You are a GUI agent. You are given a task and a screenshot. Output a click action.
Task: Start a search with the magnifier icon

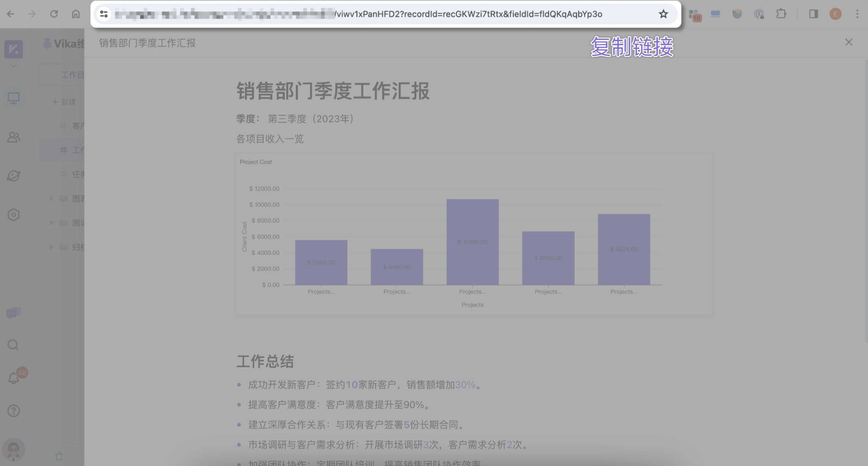(13, 345)
